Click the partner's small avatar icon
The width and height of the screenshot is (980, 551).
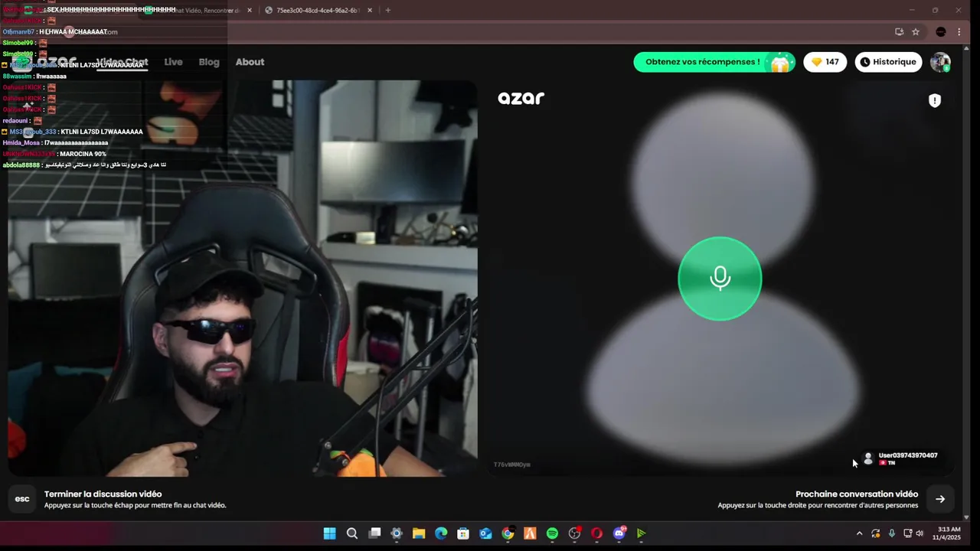tap(868, 458)
